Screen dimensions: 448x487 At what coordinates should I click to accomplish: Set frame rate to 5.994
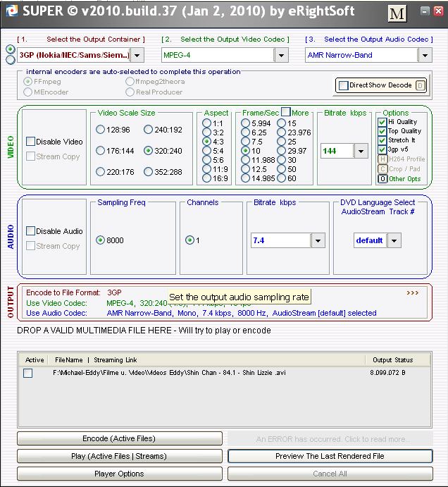point(245,123)
